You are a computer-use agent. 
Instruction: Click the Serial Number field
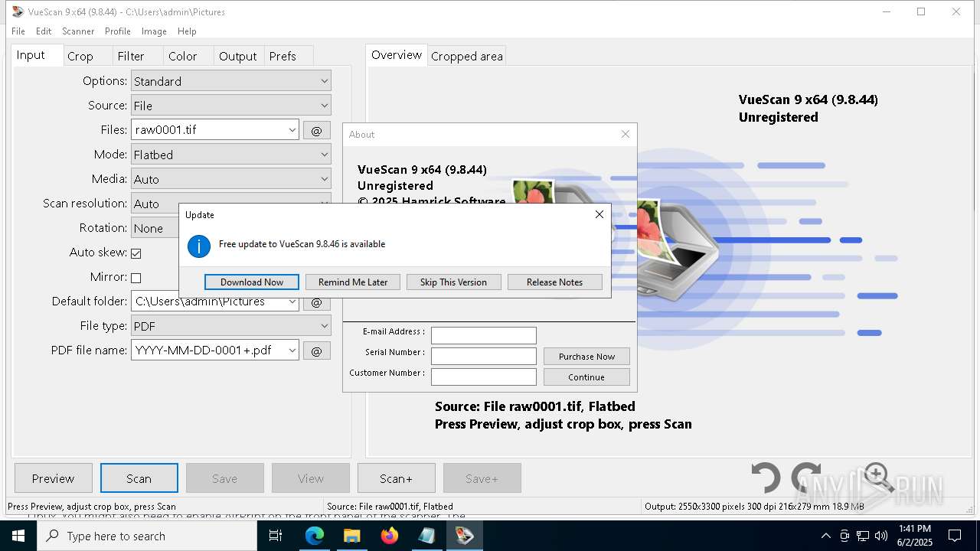point(484,357)
